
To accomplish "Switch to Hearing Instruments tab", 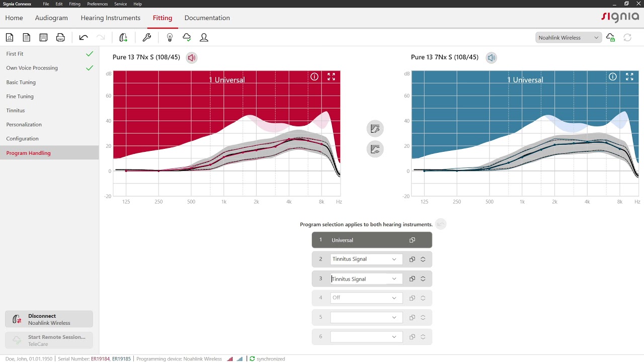I will (111, 18).
